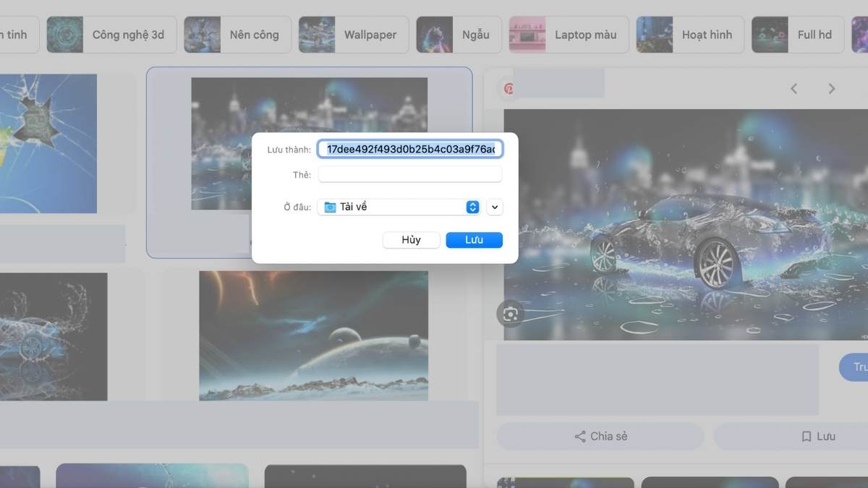Select the Hoạt hình filter chip
Viewport: 868px width, 488px height.
point(689,35)
